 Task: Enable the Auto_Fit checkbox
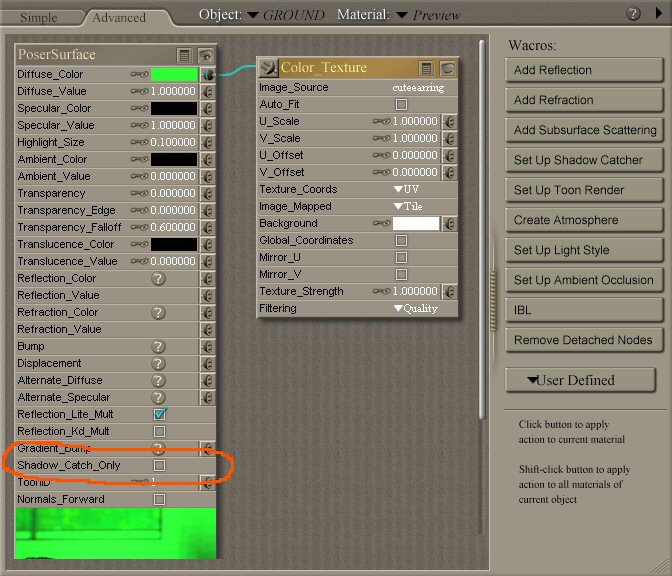pos(402,104)
